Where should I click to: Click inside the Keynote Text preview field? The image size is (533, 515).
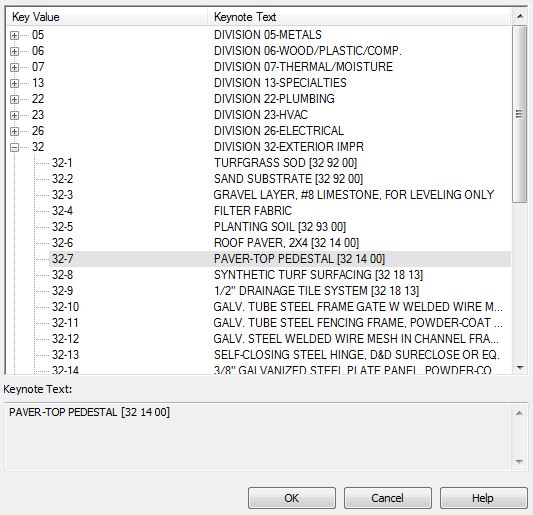[x=258, y=437]
